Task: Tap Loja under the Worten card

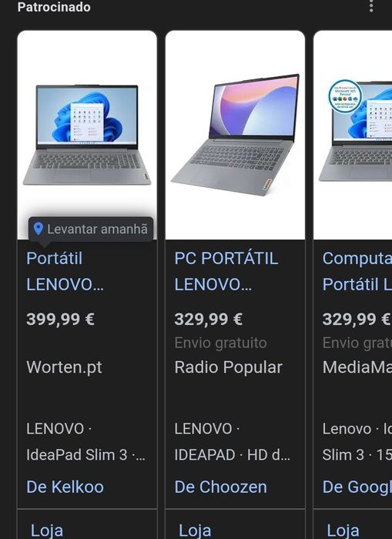Action: [47, 531]
